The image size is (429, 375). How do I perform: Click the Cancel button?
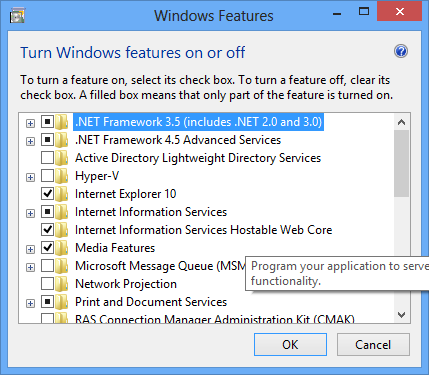[x=373, y=345]
